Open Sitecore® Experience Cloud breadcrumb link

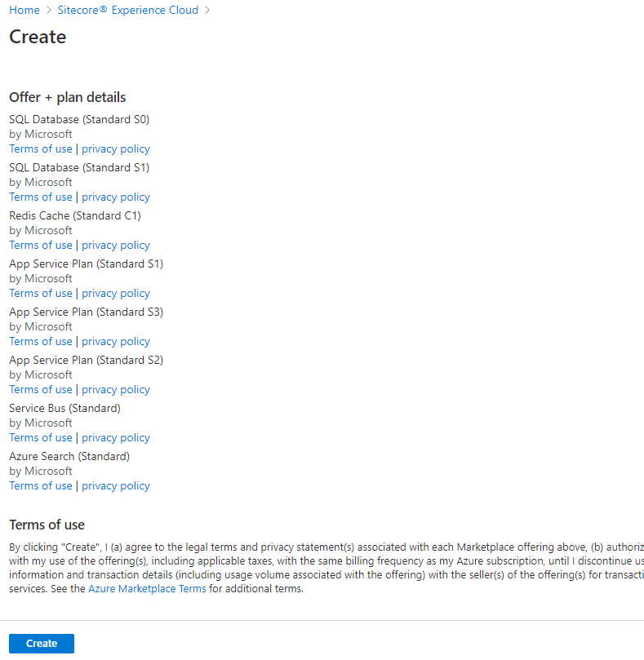127,11
